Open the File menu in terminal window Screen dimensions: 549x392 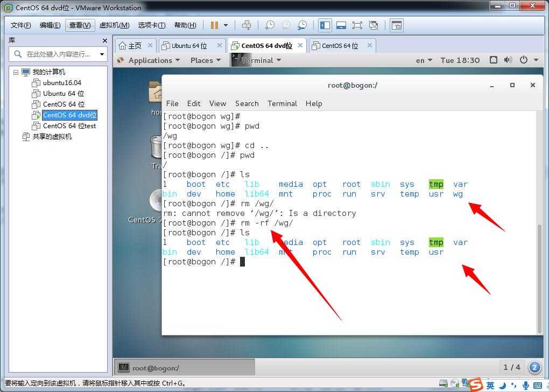[172, 104]
